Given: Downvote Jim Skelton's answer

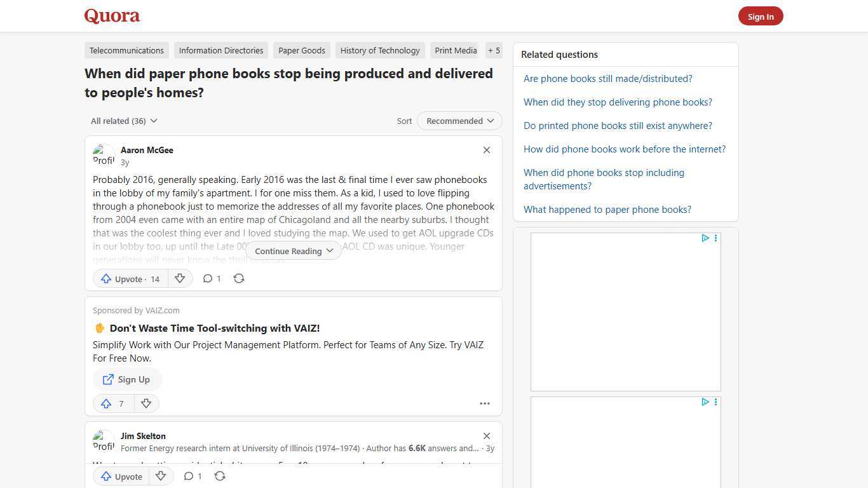Looking at the screenshot, I should pyautogui.click(x=161, y=476).
